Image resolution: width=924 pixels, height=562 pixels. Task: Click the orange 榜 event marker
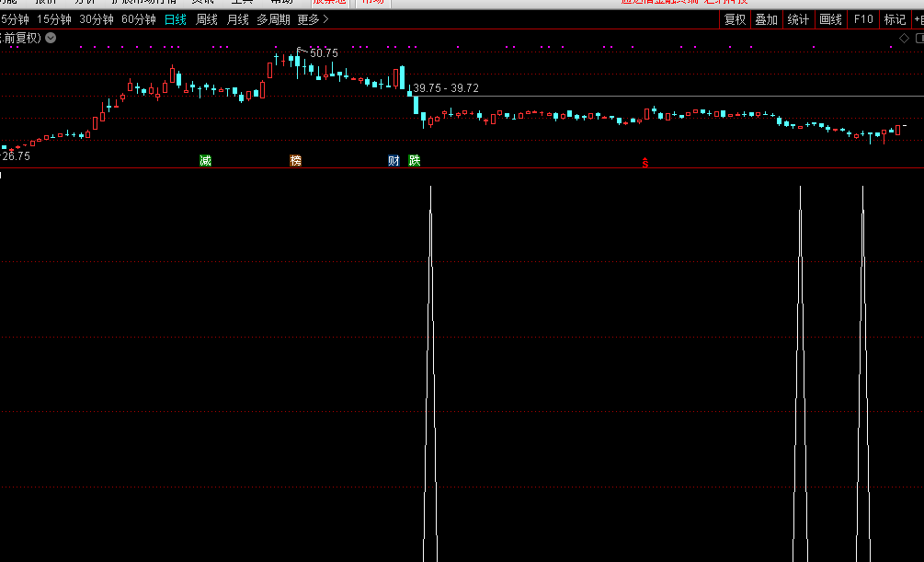point(295,161)
